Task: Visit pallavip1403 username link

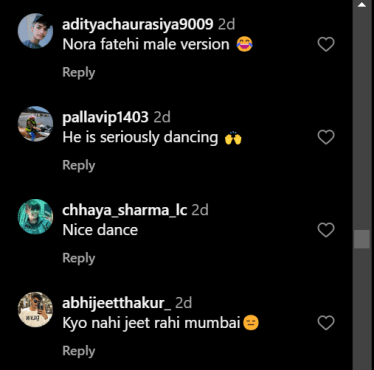Action: [x=105, y=117]
